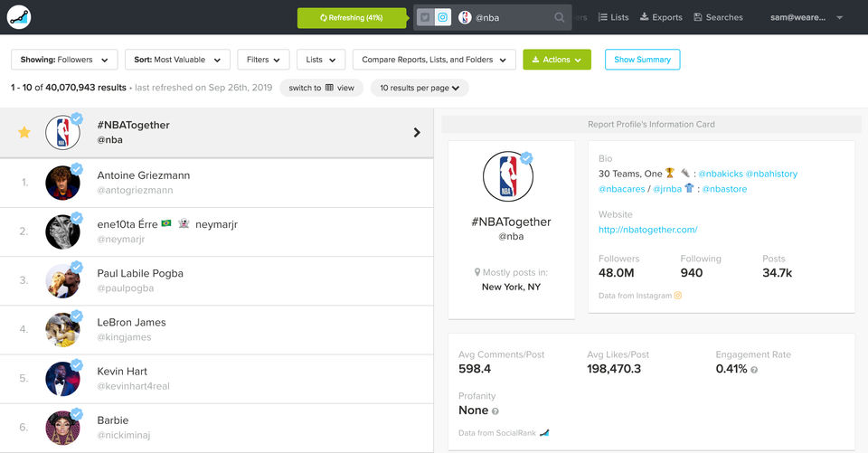The image size is (868, 453).
Task: Open the Showing: Followers dropdown
Action: point(64,60)
